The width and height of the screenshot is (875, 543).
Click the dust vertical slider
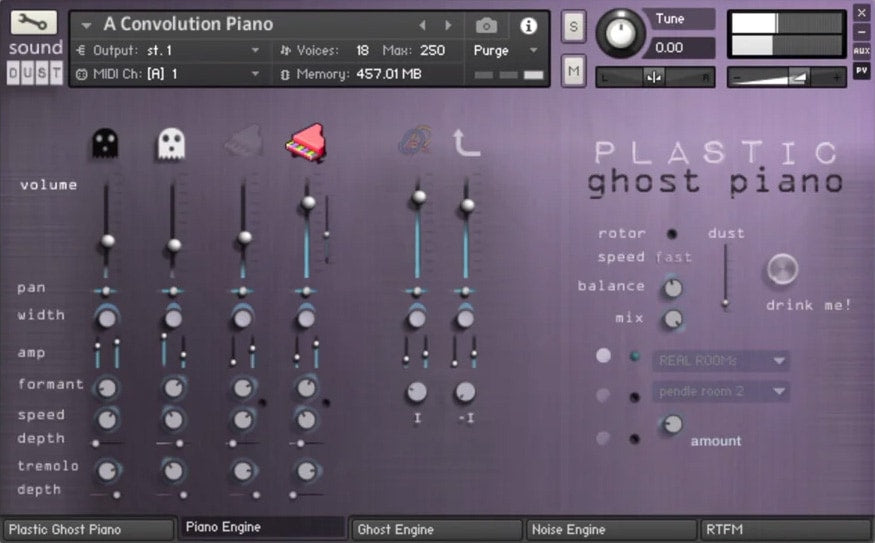click(726, 277)
